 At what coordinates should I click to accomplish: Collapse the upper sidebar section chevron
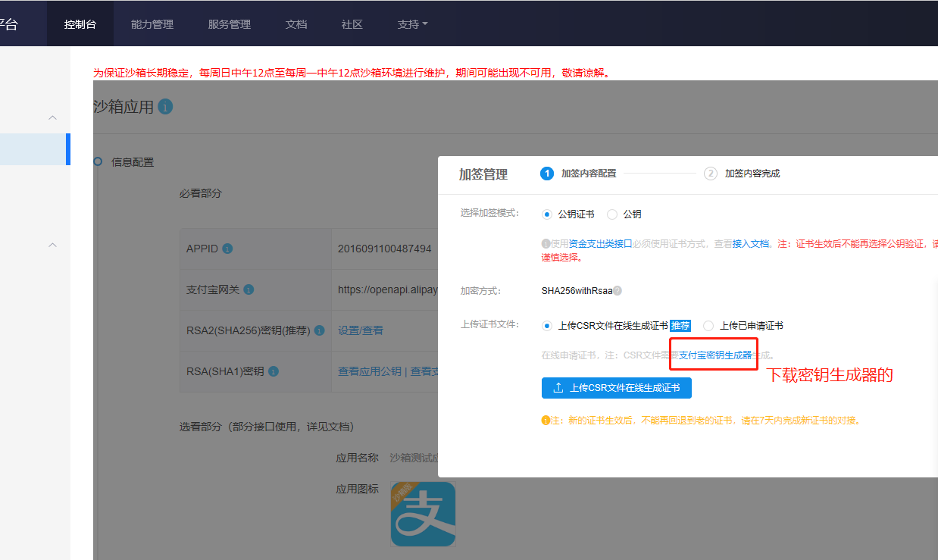[x=52, y=117]
